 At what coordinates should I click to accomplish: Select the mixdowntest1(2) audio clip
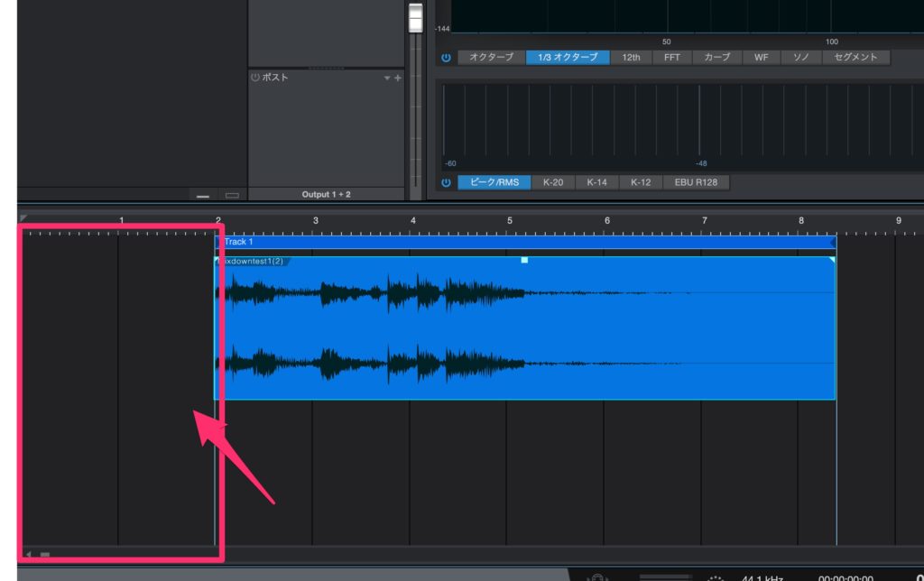(523, 334)
